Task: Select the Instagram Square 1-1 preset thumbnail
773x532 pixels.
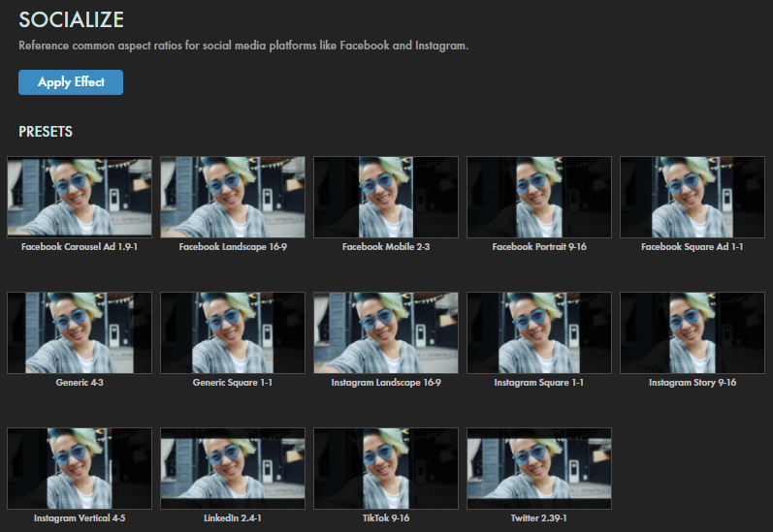Action: pyautogui.click(x=539, y=332)
